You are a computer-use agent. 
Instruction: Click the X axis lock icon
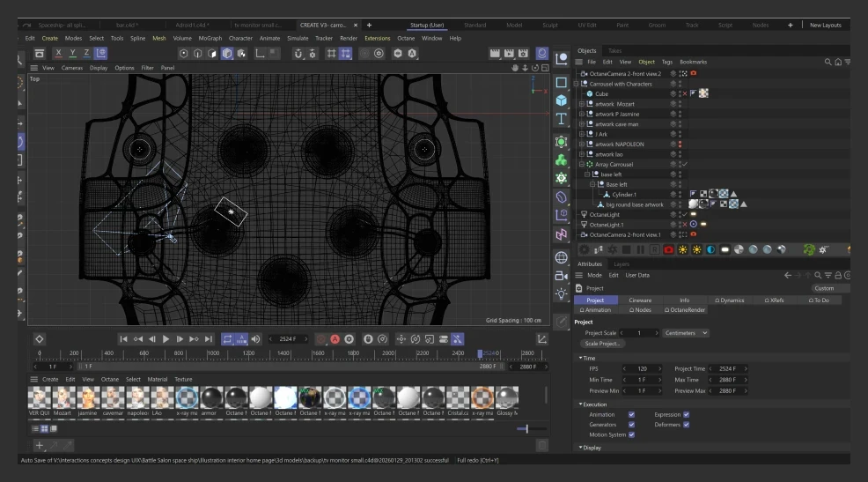pos(59,54)
